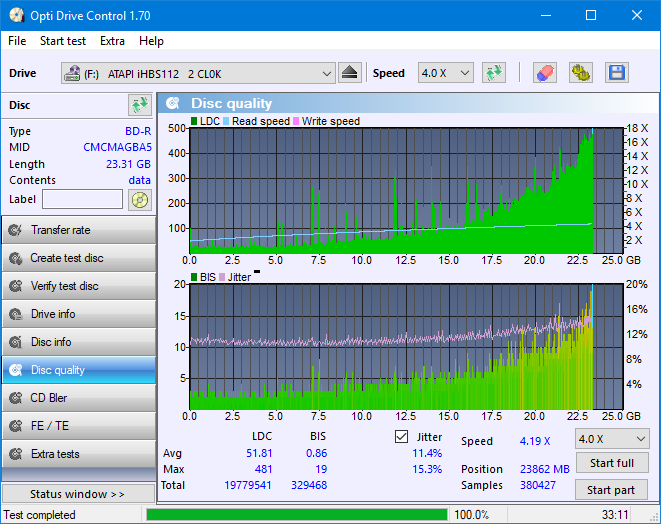Click the disc label icon button

click(x=140, y=200)
